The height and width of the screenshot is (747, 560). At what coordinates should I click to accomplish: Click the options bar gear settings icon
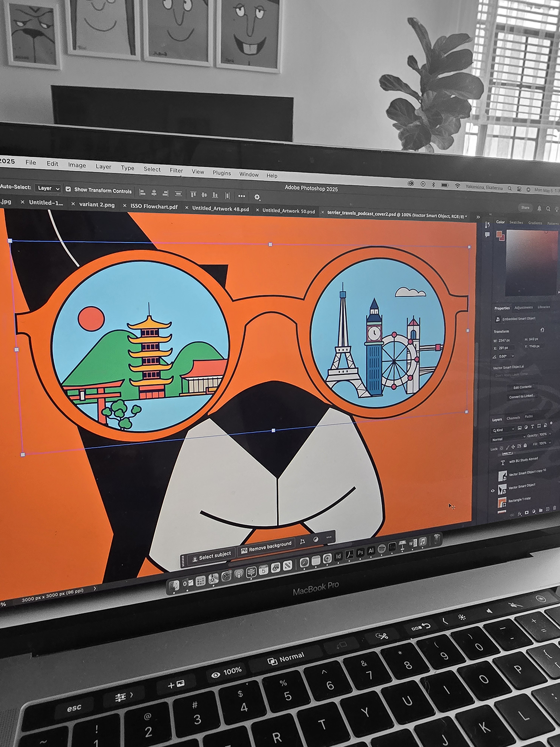point(257,197)
